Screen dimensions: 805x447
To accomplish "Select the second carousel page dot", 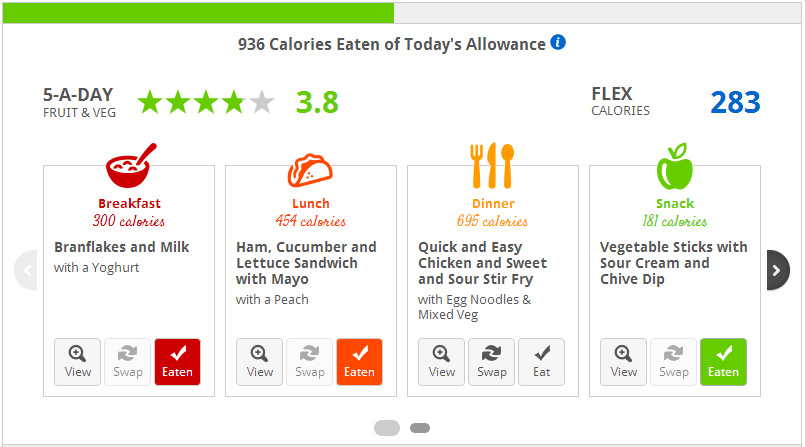I will (x=420, y=427).
